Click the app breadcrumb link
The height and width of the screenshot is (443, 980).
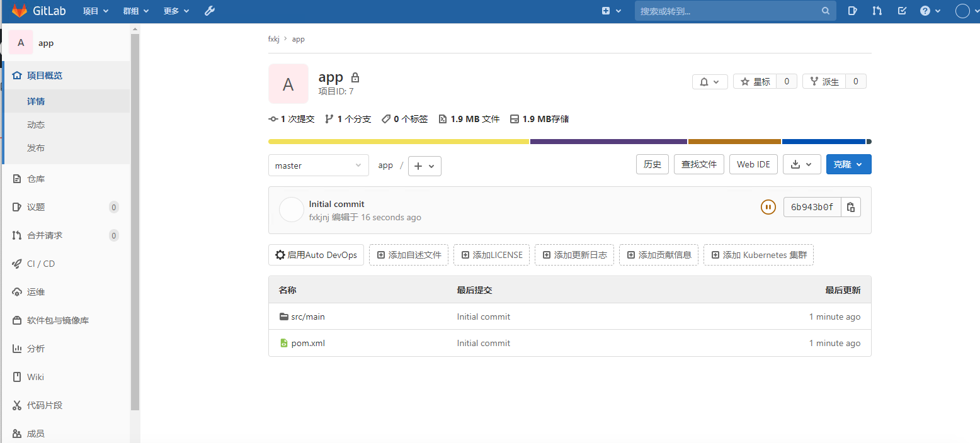coord(299,39)
